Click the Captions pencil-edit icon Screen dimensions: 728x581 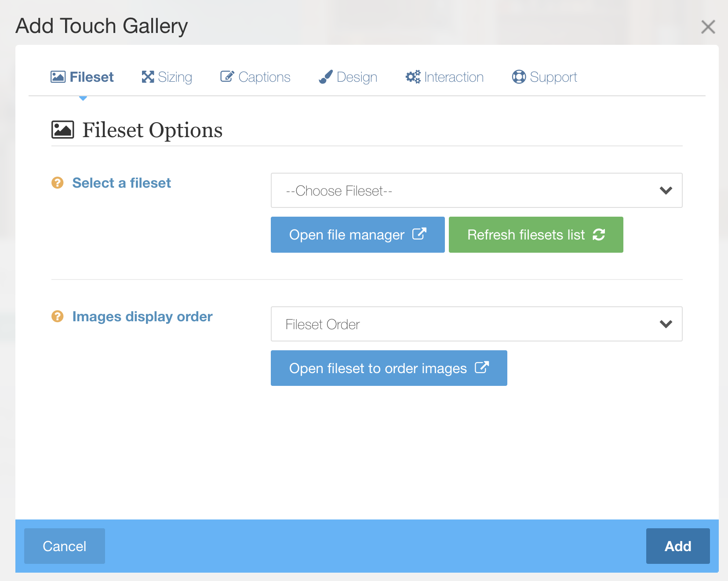tap(227, 76)
